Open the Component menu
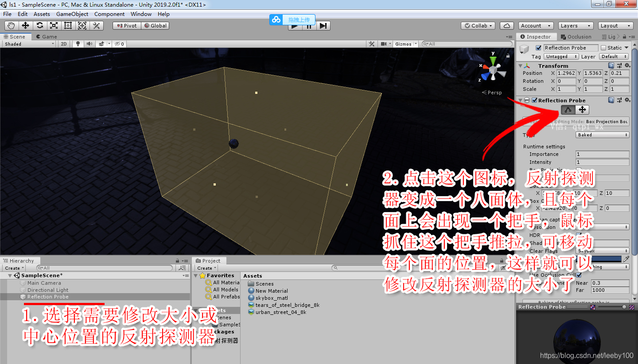638x364 pixels. (109, 14)
